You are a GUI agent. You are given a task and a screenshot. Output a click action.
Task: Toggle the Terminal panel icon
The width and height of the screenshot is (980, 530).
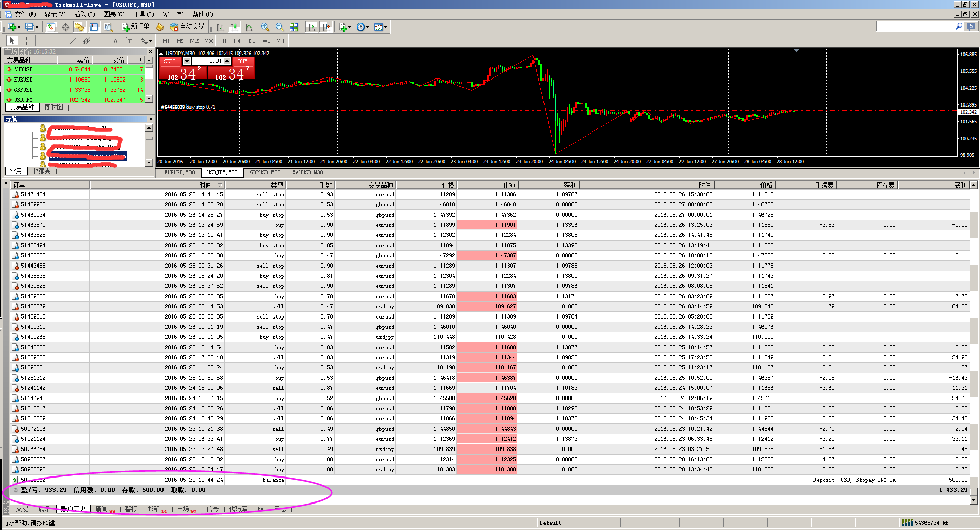click(94, 27)
